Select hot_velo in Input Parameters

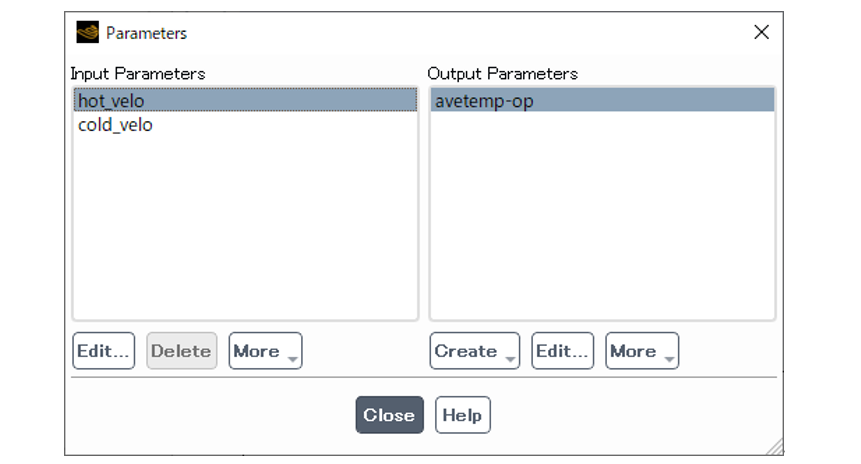(x=244, y=100)
